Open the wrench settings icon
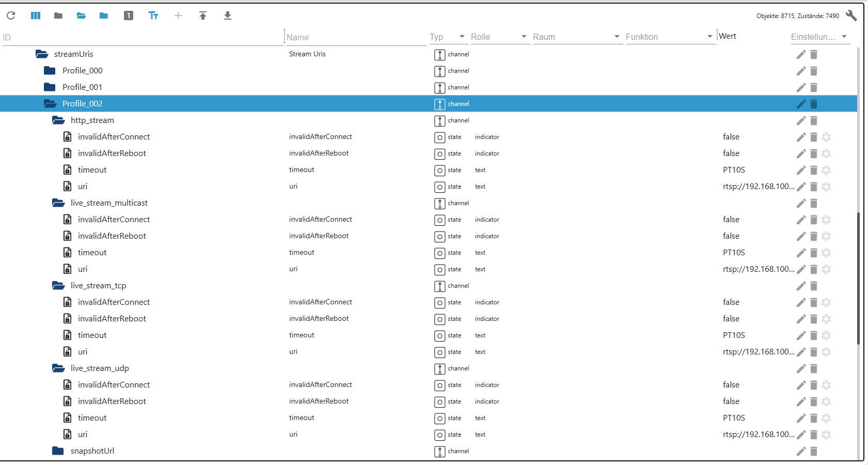 pos(851,16)
